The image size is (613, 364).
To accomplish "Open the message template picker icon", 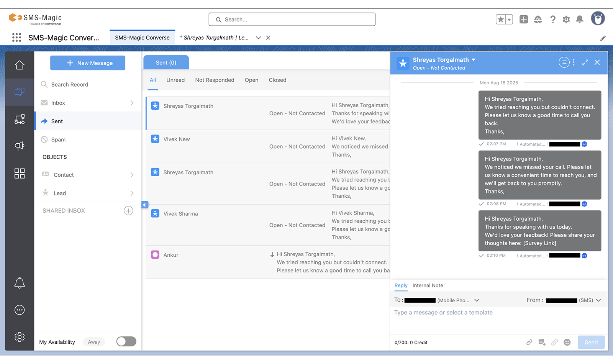I will click(x=542, y=342).
